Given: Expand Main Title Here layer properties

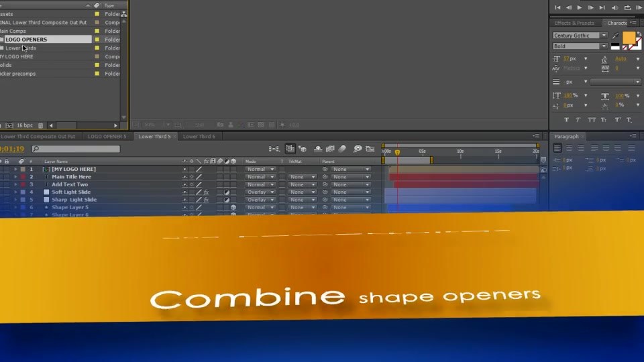Looking at the screenshot, I should pyautogui.click(x=15, y=177).
